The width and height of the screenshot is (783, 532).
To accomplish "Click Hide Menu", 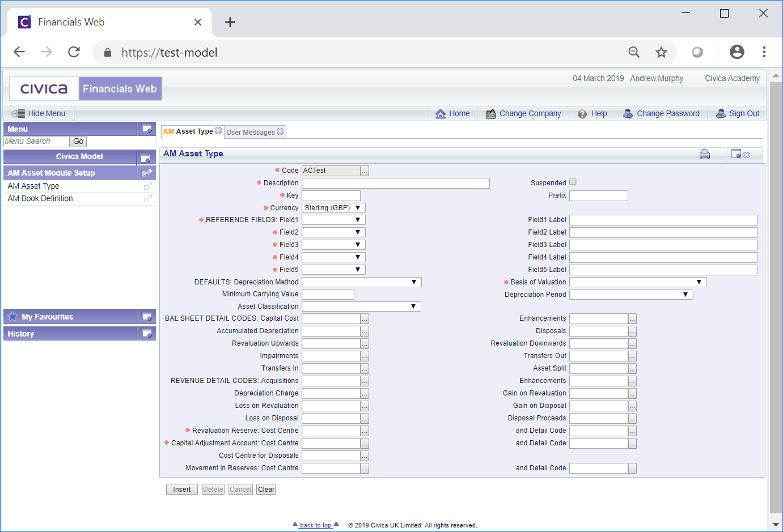I will (39, 113).
